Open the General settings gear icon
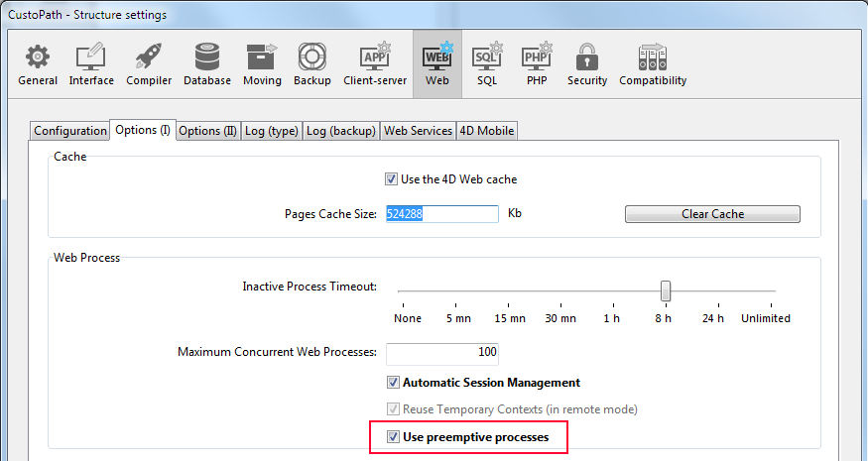Viewport: 868px width, 461px height. point(38,57)
